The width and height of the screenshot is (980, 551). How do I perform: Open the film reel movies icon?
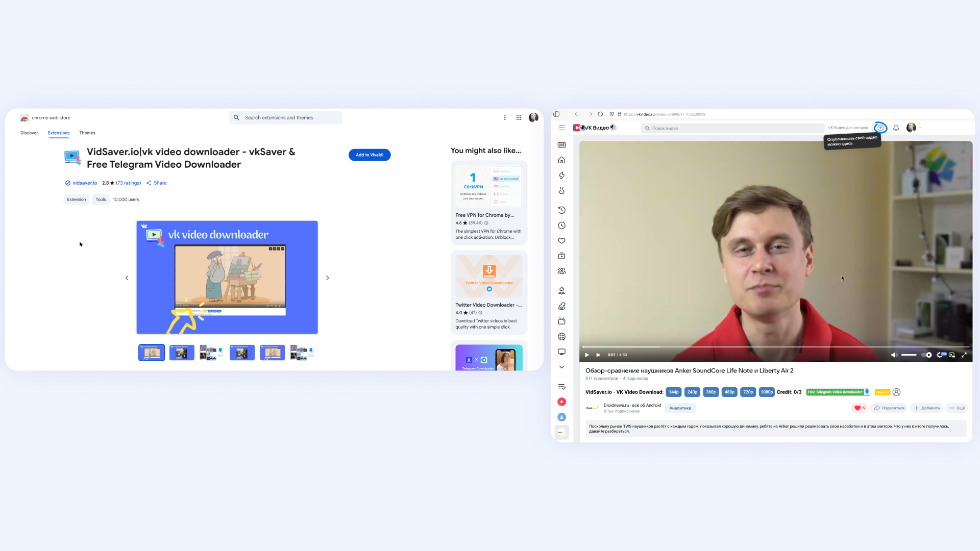pos(561,337)
